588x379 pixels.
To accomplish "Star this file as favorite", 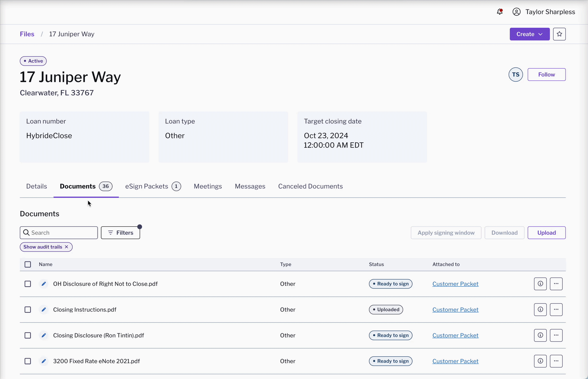I will (x=559, y=34).
